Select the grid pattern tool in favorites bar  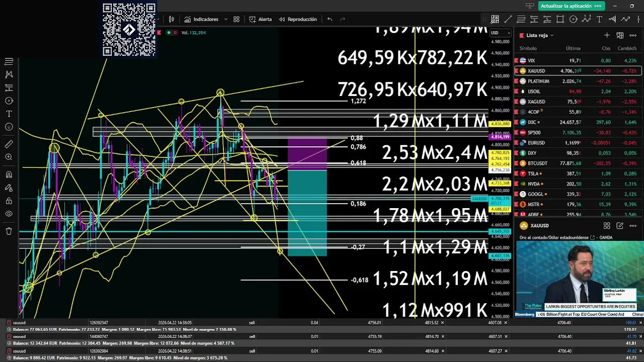[x=495, y=19]
